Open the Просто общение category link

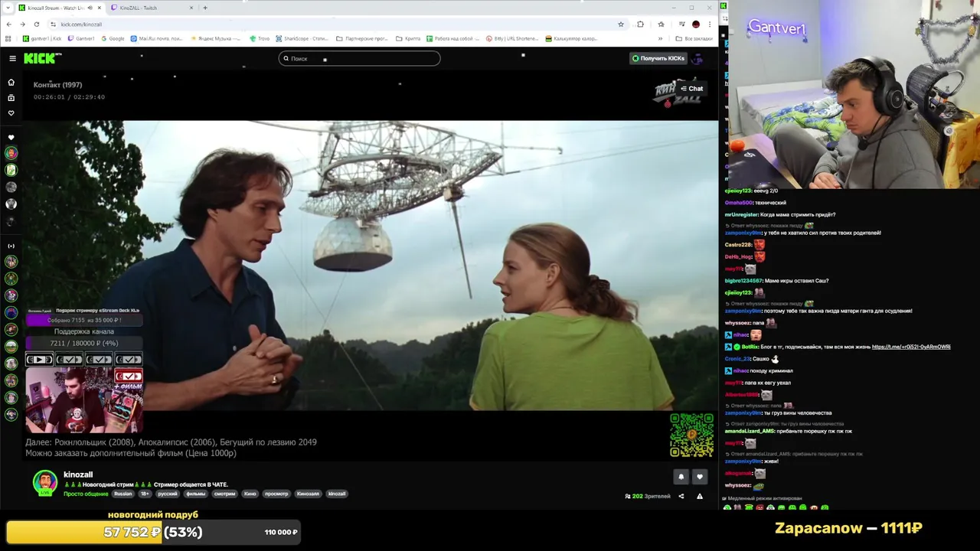click(x=86, y=494)
